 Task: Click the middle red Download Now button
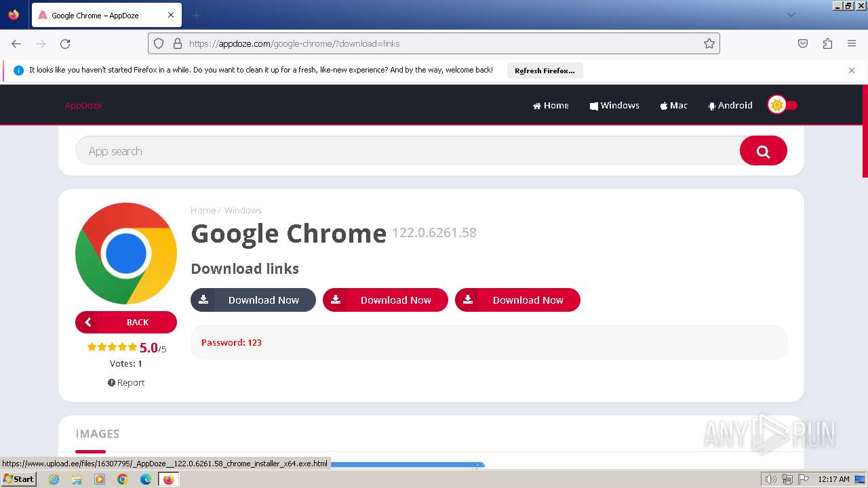385,300
